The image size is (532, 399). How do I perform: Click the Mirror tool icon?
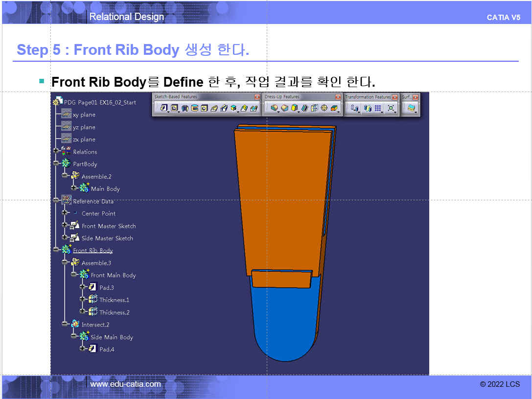(367, 108)
